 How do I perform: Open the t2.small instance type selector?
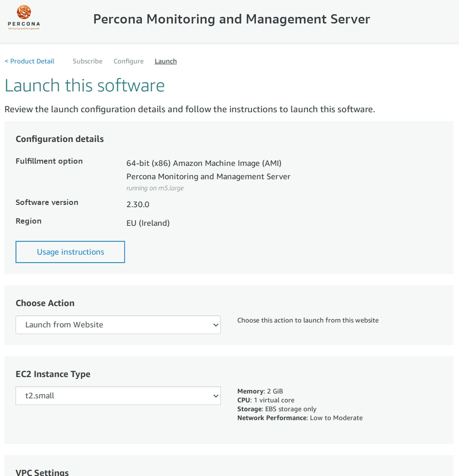point(118,396)
